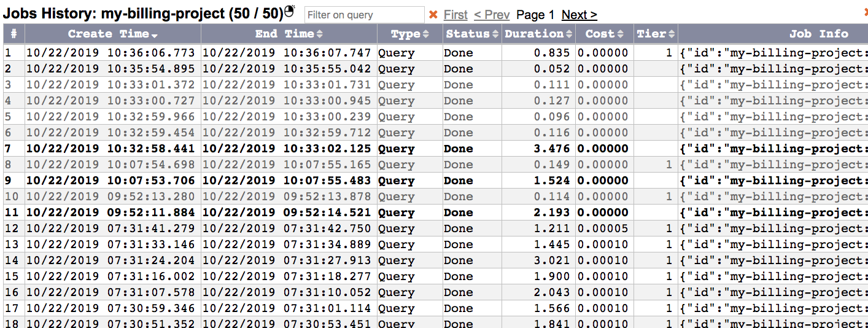Viewport: 868px width, 328px height.
Task: Click the Status column sort arrows
Action: pos(495,34)
